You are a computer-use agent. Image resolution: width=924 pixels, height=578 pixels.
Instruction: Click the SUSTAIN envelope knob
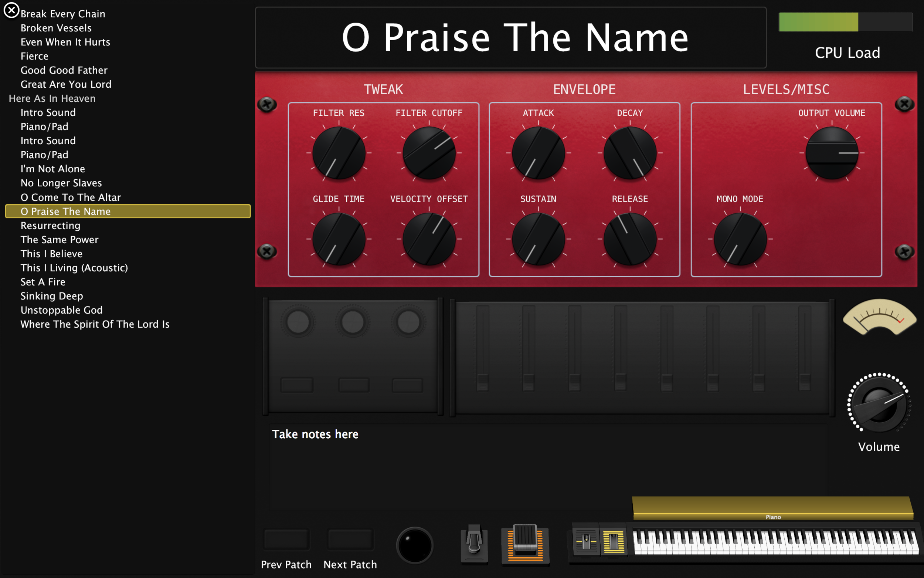click(x=539, y=239)
